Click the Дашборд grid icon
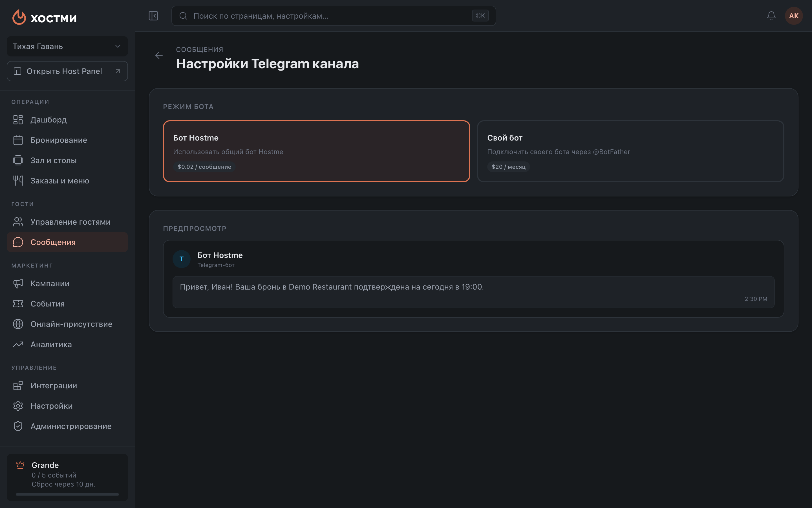 18,120
